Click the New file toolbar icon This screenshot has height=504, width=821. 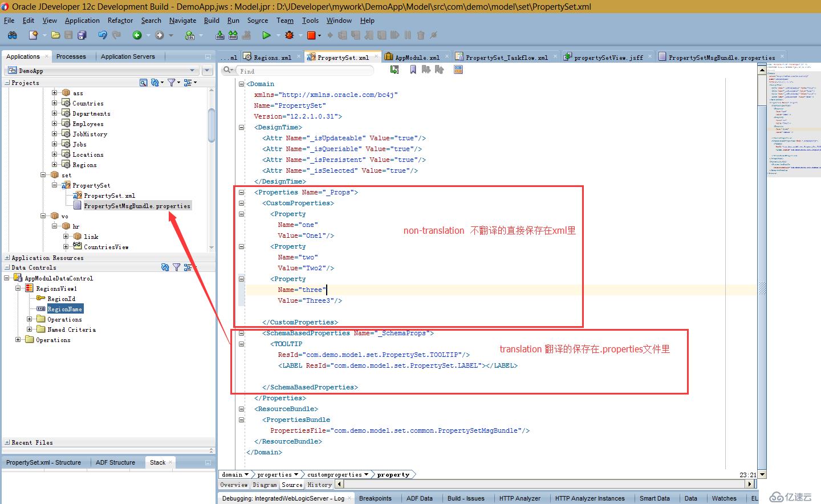[x=33, y=35]
